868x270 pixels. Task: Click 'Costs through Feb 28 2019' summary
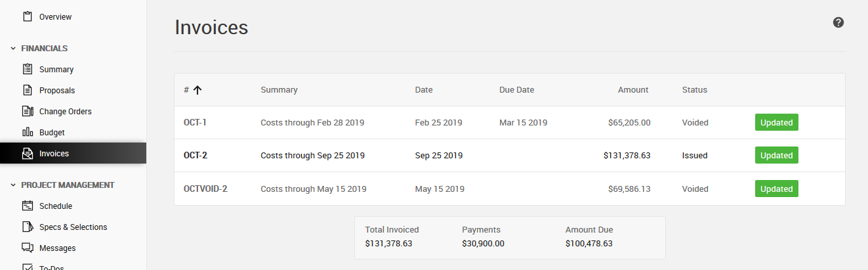coord(312,122)
